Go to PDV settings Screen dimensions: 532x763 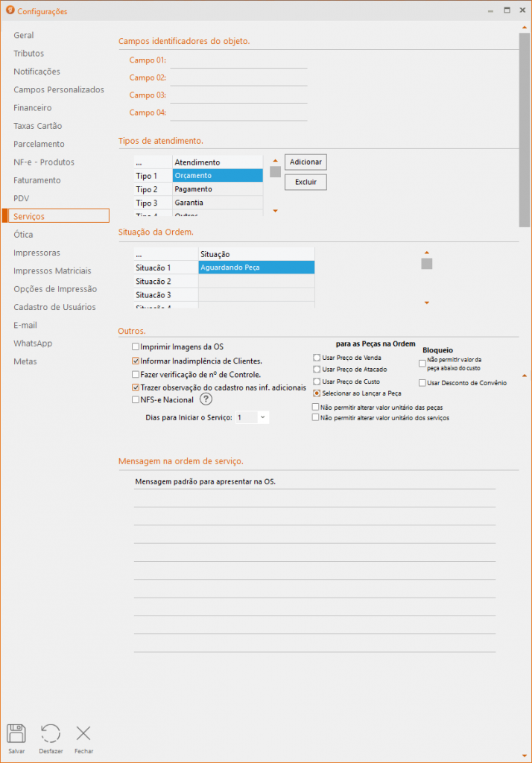click(x=22, y=198)
